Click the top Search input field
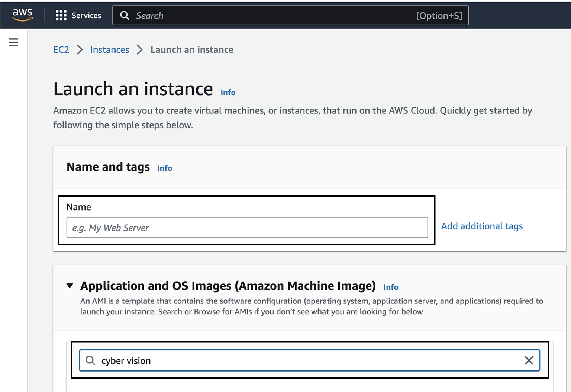This screenshot has height=392, width=571. tap(291, 15)
